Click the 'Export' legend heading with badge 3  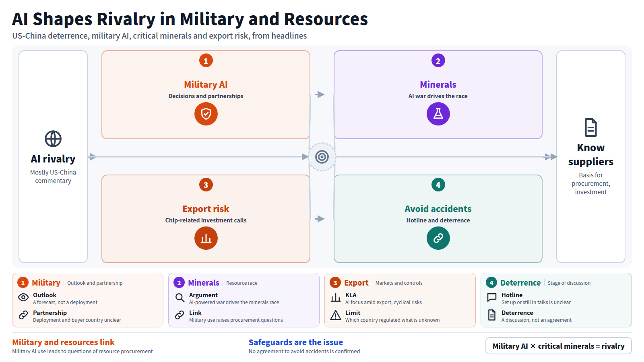[356, 283]
